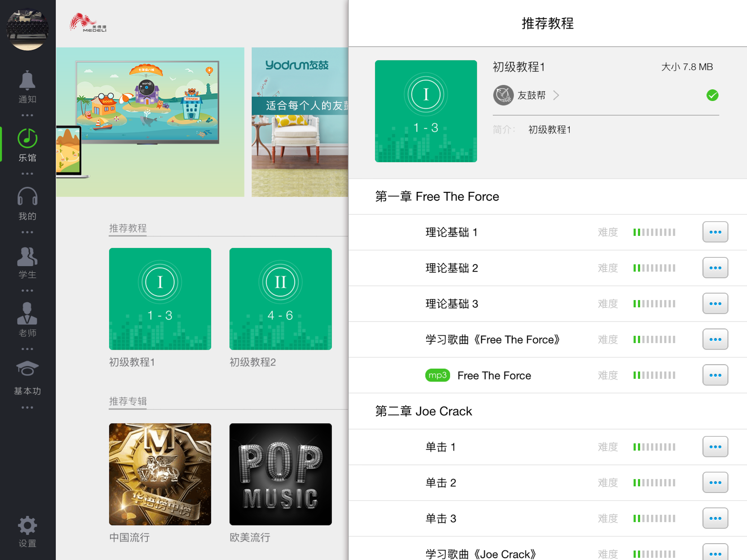Click the Yodrum 友鼓 banner
Image resolution: width=747 pixels, height=560 pixels.
pyautogui.click(x=300, y=122)
